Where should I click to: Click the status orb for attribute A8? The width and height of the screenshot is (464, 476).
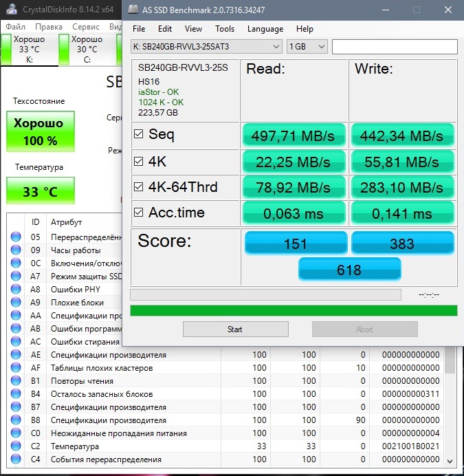coord(16,289)
